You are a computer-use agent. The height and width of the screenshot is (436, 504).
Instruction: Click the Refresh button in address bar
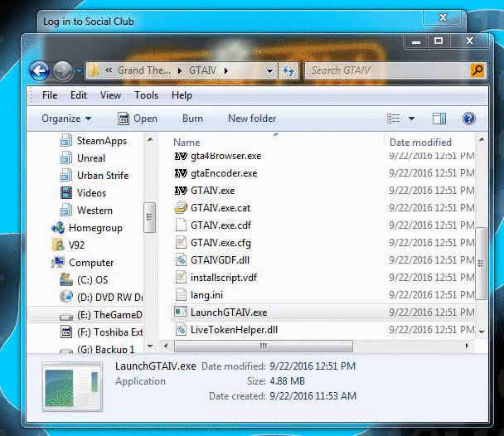tap(288, 70)
